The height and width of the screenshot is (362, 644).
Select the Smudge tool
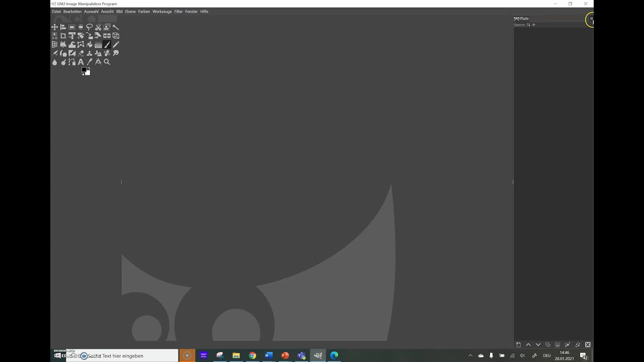click(116, 53)
